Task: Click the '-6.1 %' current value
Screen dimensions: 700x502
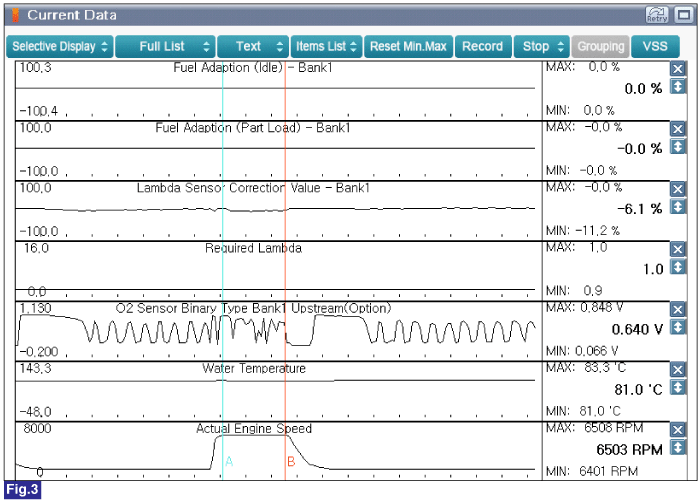Action: [x=640, y=209]
